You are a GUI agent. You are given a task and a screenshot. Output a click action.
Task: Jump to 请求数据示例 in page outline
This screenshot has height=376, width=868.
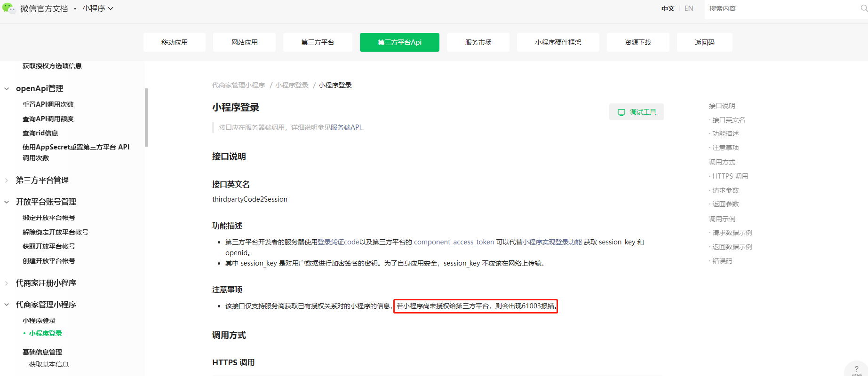732,233
